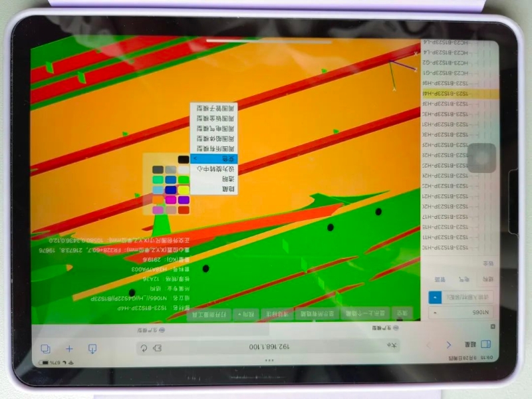
Task: Click info text 部材名 1S23-B1S23P-H4P
Action: [154, 308]
